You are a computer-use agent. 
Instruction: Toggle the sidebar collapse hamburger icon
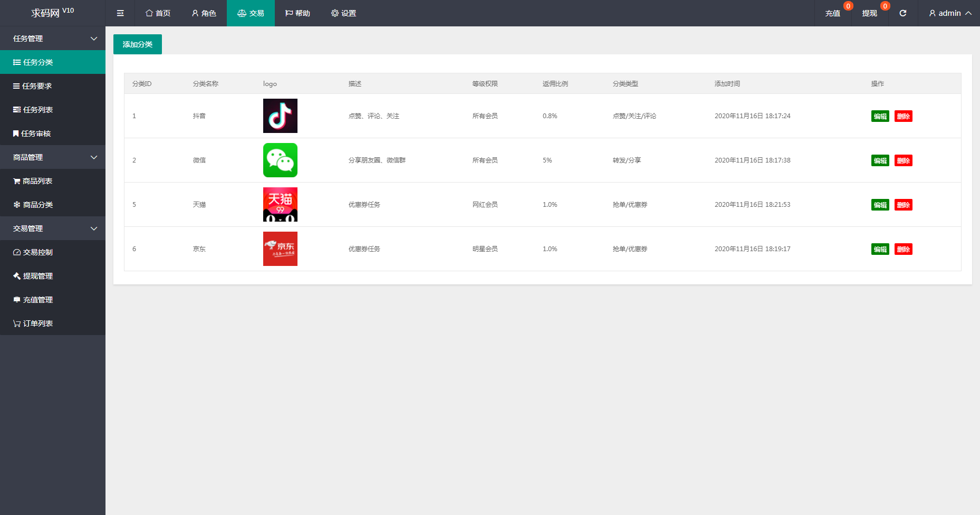[x=120, y=13]
